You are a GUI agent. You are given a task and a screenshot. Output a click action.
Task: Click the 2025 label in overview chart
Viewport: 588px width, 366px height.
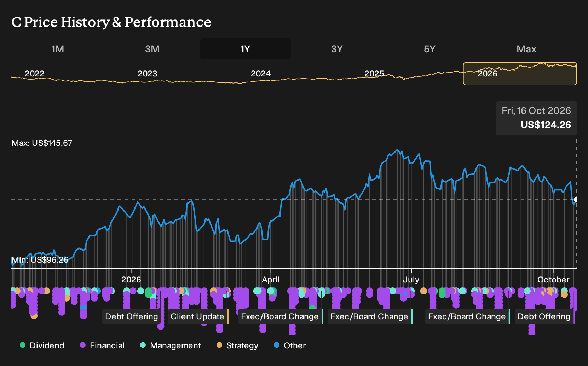tap(374, 74)
